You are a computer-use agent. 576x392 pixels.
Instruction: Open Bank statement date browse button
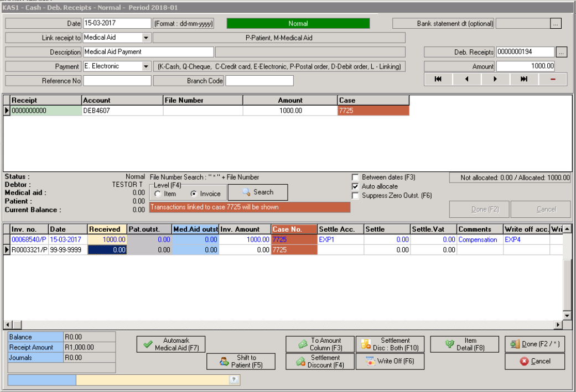coord(556,23)
